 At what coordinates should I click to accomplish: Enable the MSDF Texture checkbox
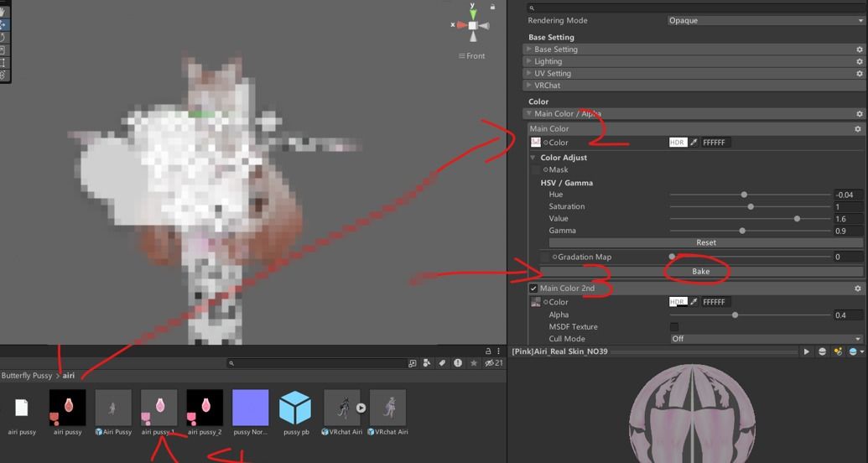673,327
